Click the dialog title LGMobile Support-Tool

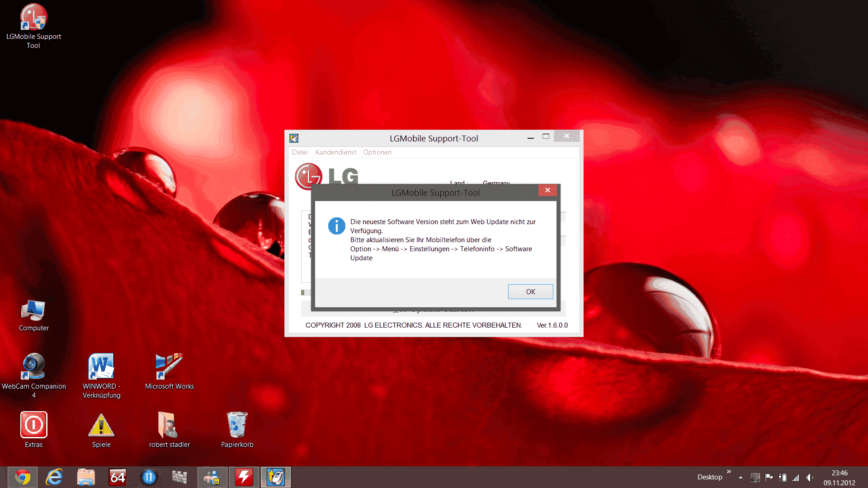[x=435, y=193]
